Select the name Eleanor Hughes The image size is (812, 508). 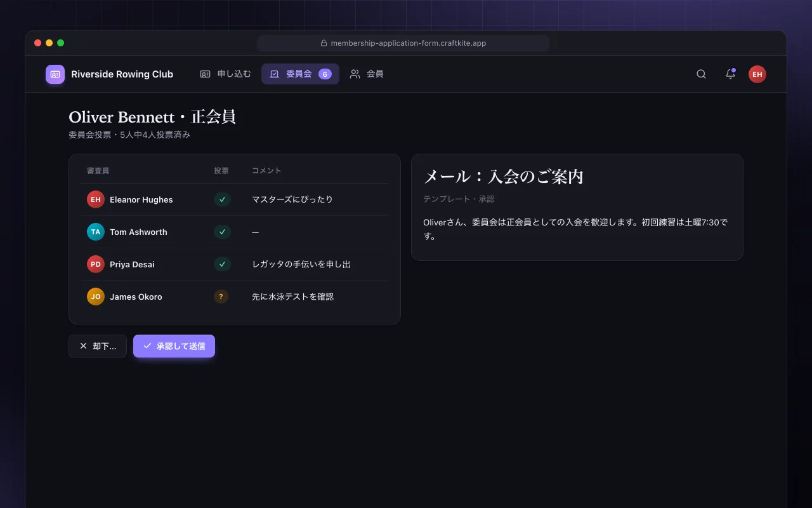tap(141, 199)
